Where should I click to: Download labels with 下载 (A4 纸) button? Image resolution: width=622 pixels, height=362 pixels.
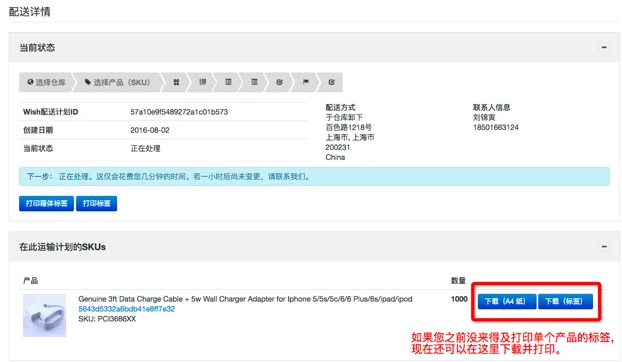coord(507,301)
